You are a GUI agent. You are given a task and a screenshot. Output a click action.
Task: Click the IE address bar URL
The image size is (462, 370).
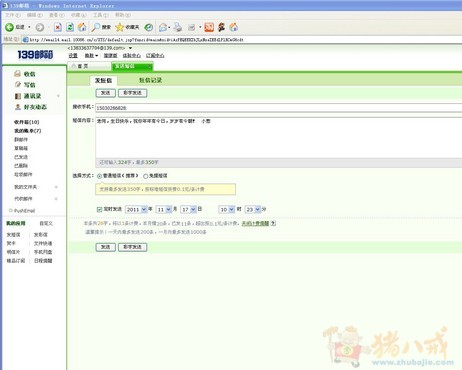coord(137,40)
